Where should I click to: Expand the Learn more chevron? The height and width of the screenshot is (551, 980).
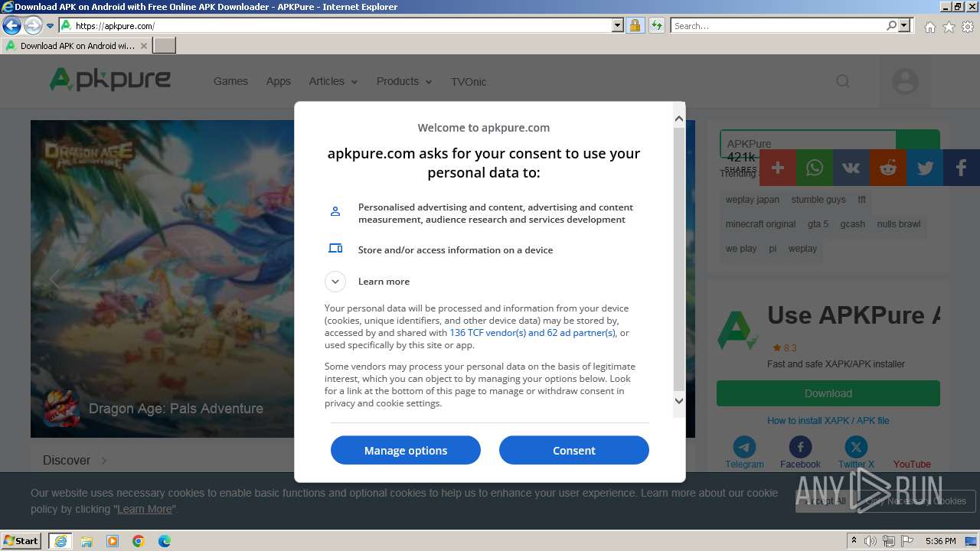tap(335, 282)
